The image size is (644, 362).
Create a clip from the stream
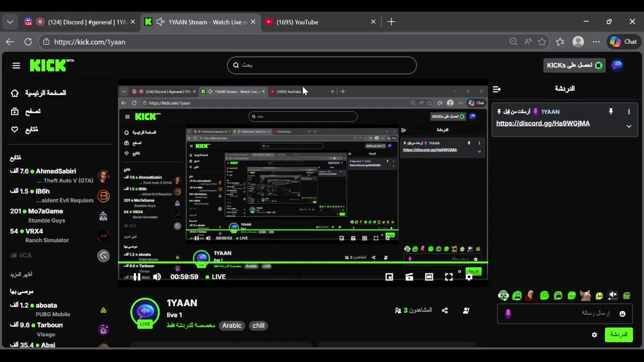[x=409, y=277]
